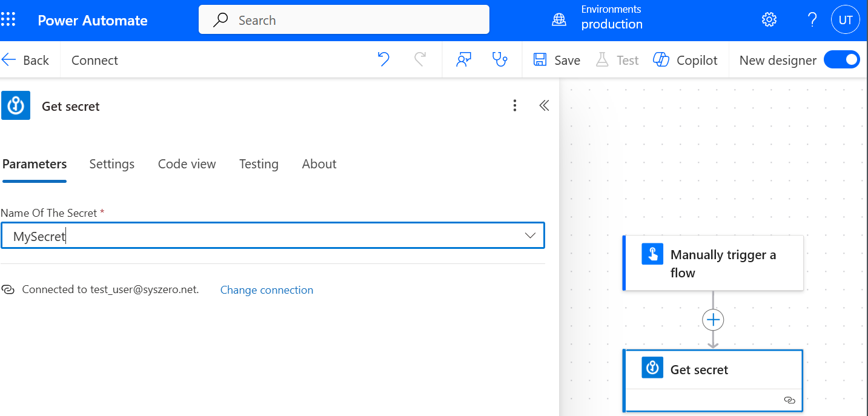Open the Help question mark
Viewport: 868px width, 416px height.
pyautogui.click(x=813, y=20)
